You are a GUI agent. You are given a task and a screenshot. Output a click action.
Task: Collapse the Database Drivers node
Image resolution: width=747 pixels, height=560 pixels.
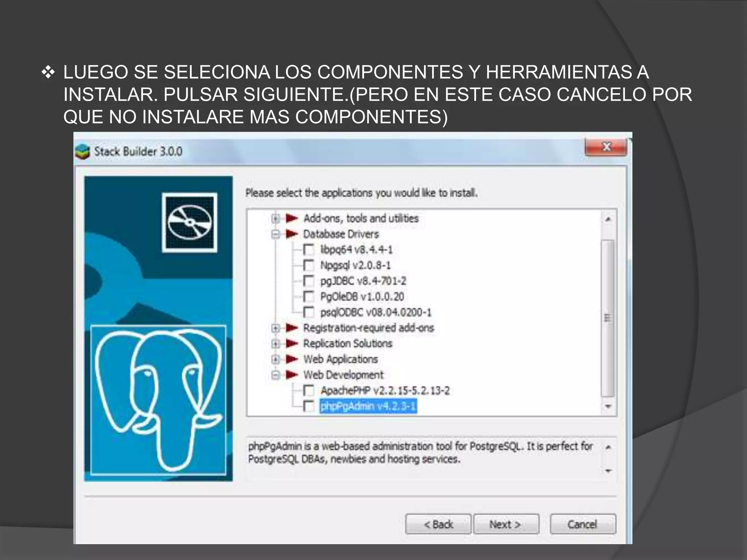(276, 234)
